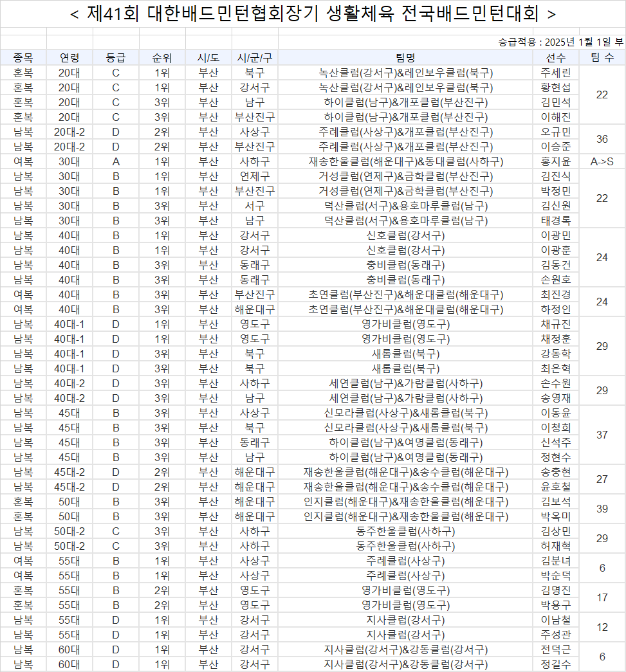
Task: Click the 시/군/구 column header
Action: point(255,57)
